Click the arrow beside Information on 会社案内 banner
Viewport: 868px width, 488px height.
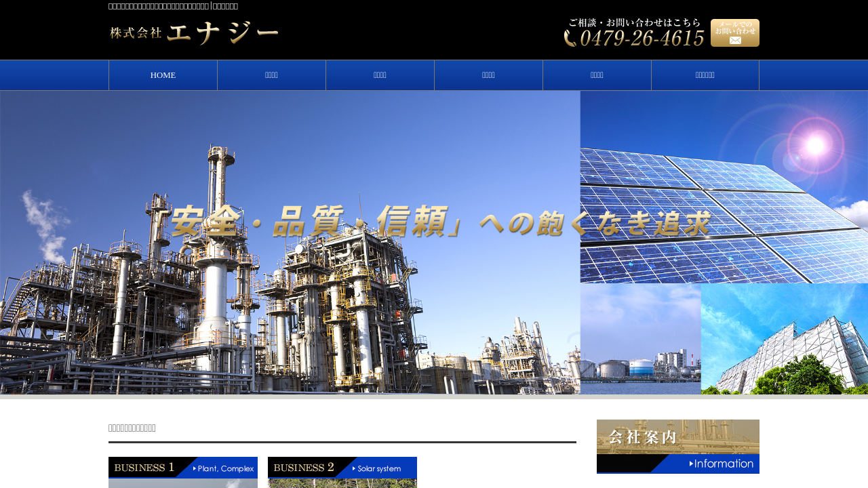[x=692, y=464]
